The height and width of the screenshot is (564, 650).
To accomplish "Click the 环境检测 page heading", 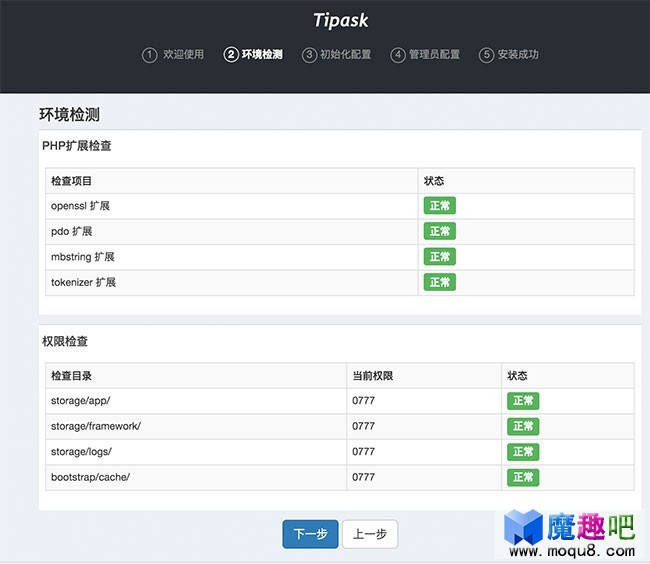I will click(x=70, y=115).
